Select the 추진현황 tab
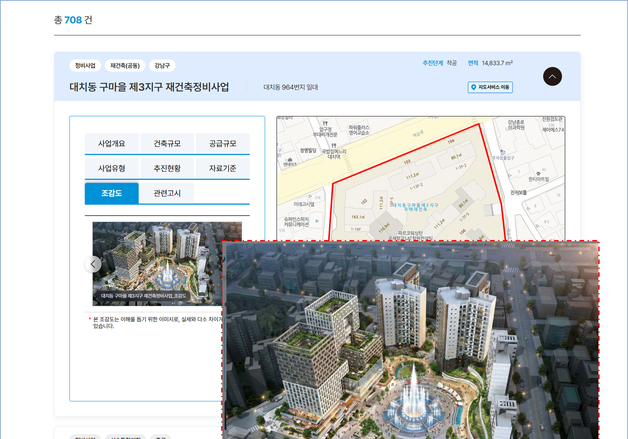The height and width of the screenshot is (439, 628). 167,168
